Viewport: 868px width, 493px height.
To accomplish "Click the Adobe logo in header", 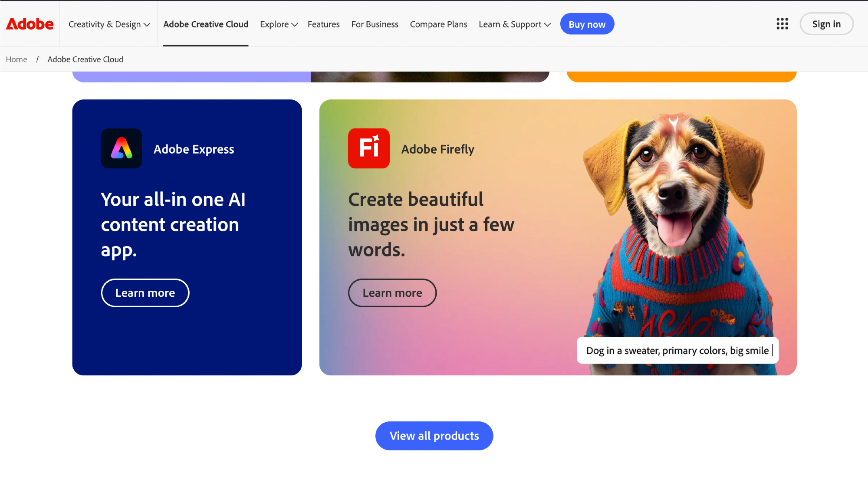I will pyautogui.click(x=30, y=24).
